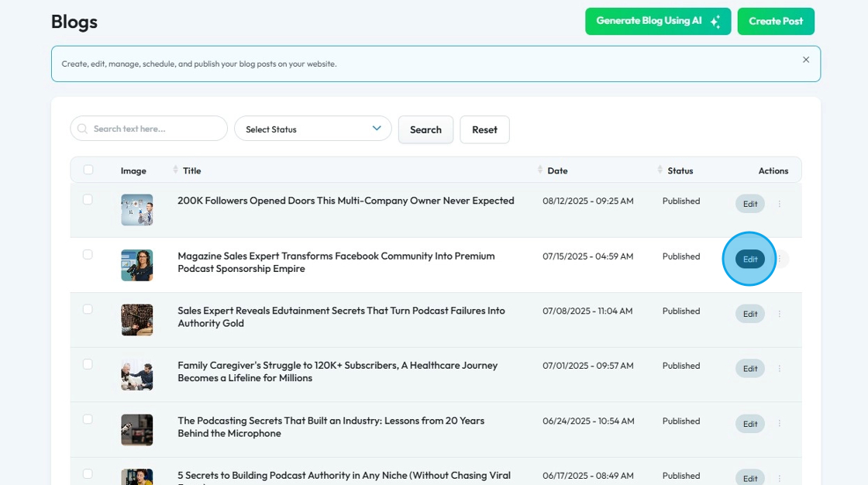The height and width of the screenshot is (485, 868).
Task: Reset the filters with Reset button
Action: pyautogui.click(x=484, y=129)
